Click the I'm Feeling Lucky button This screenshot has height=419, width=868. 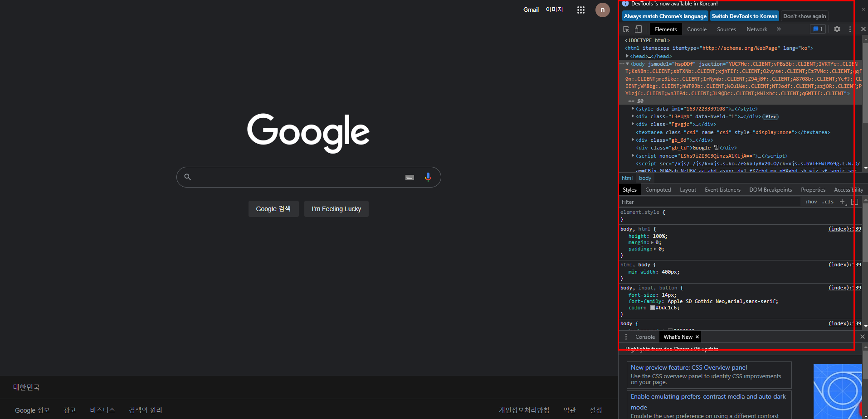pyautogui.click(x=336, y=209)
